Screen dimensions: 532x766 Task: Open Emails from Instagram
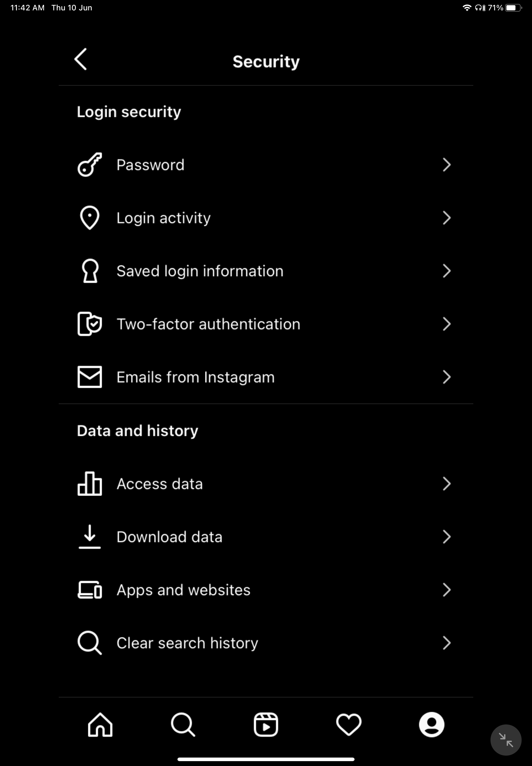click(x=266, y=377)
